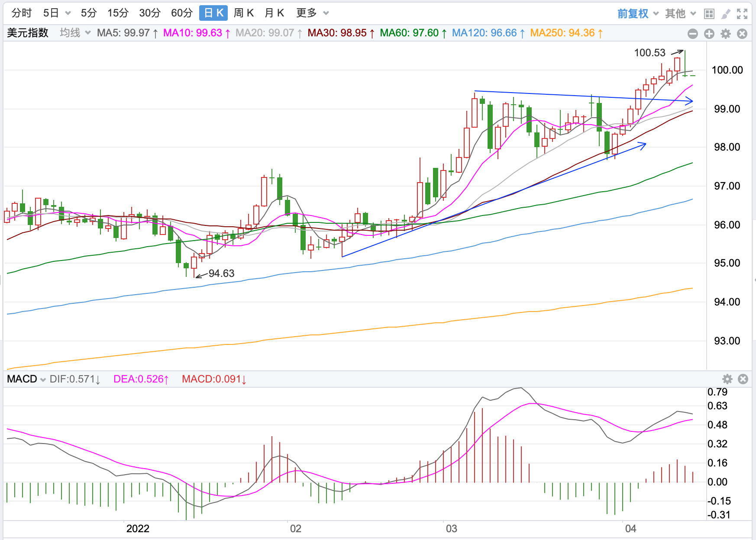Expand the 更多 timeframe dropdown
756x540 pixels.
click(x=312, y=13)
